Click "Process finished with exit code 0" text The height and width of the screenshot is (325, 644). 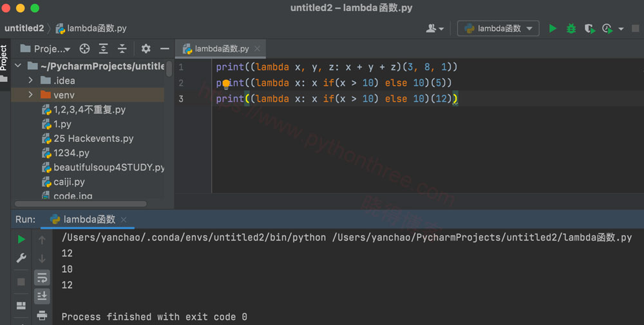(154, 317)
